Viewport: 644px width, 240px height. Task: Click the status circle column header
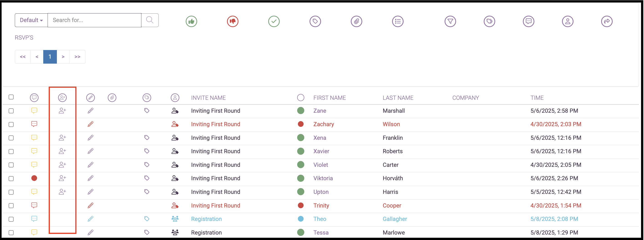[x=301, y=97]
